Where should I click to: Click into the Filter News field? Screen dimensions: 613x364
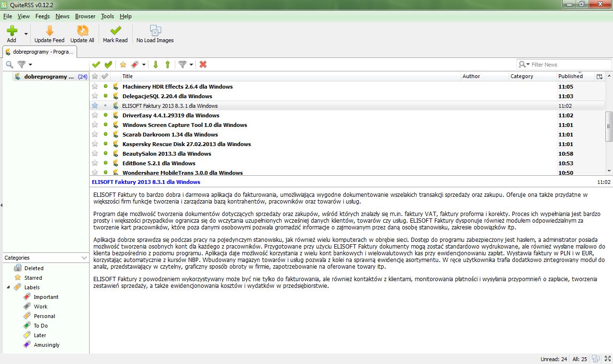point(570,65)
